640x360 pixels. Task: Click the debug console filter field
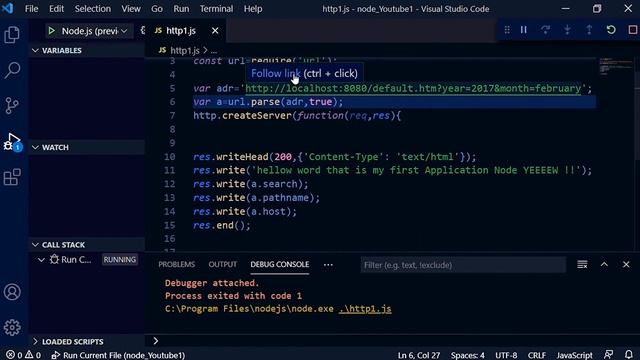coord(463,265)
